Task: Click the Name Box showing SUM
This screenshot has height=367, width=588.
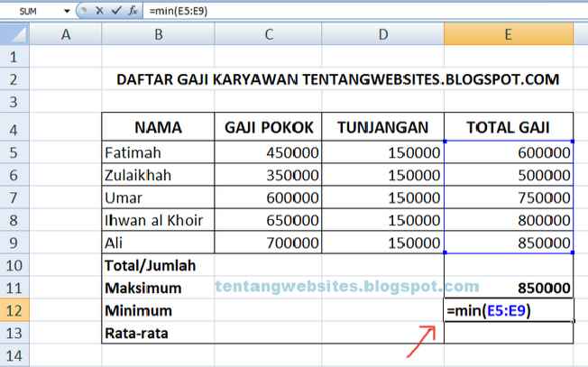Action: coord(32,11)
